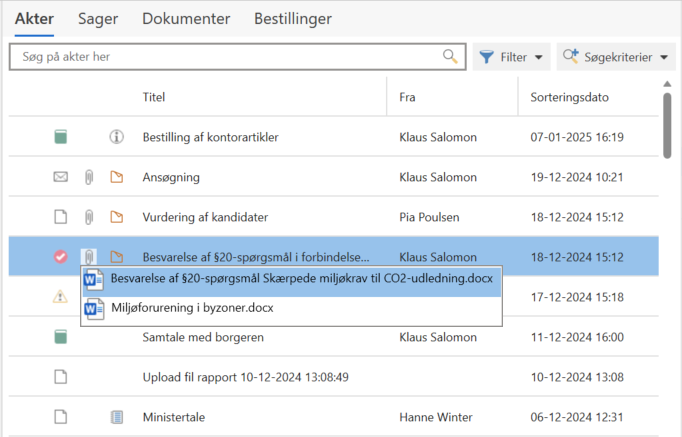Click the paperclip icon on the Ansøgning row

(x=88, y=177)
